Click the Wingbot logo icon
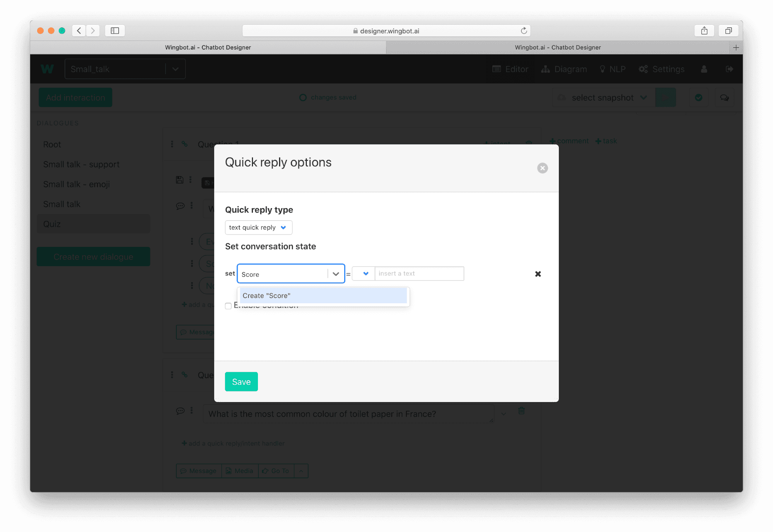Screen dimensions: 773x532 coord(48,69)
